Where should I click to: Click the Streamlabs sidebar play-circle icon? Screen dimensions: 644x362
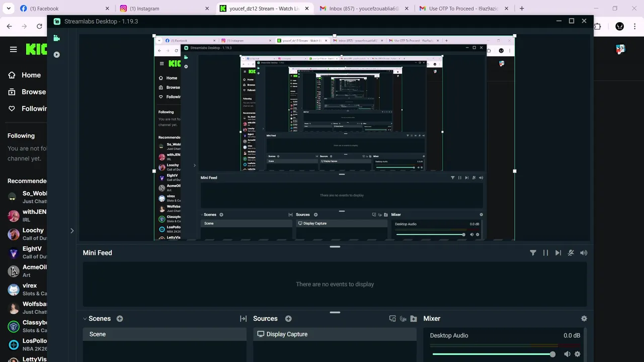click(x=57, y=55)
